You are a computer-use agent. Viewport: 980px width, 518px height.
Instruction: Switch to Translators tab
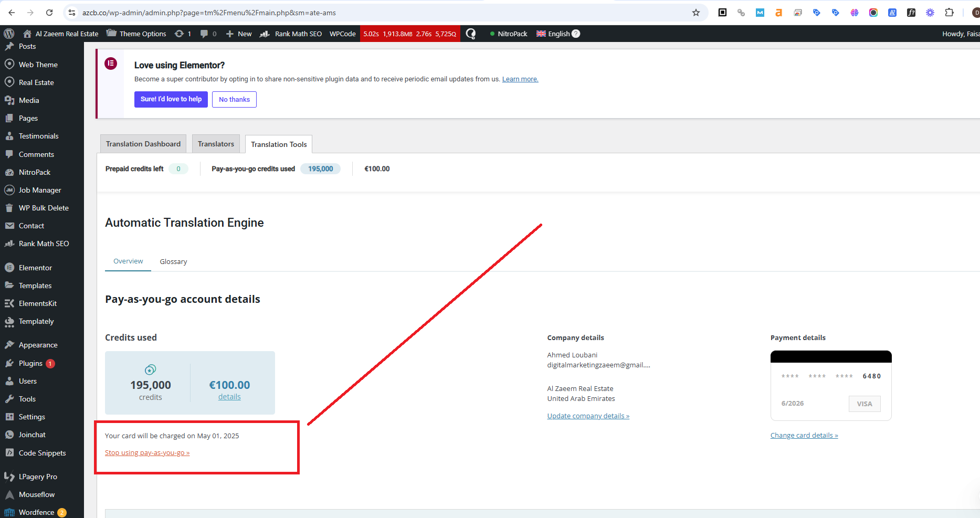[x=216, y=144]
